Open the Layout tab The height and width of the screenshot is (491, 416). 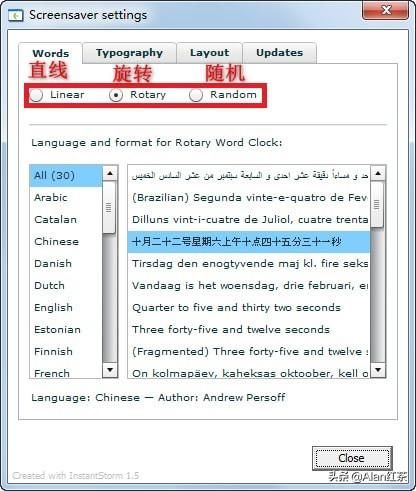tap(209, 53)
